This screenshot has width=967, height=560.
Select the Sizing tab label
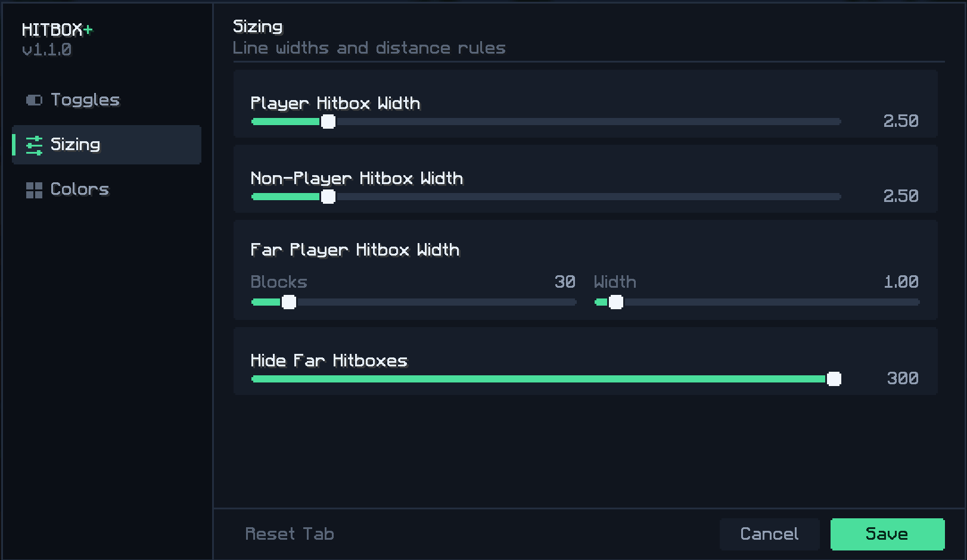point(75,145)
